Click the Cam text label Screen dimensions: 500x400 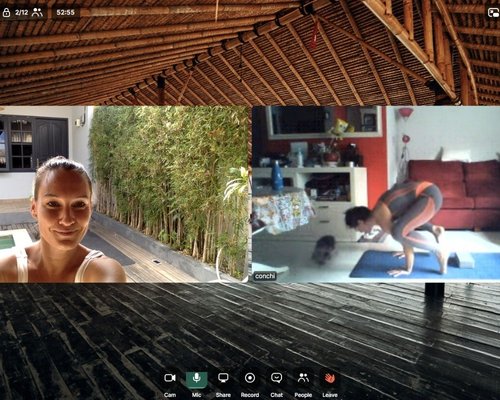click(170, 395)
